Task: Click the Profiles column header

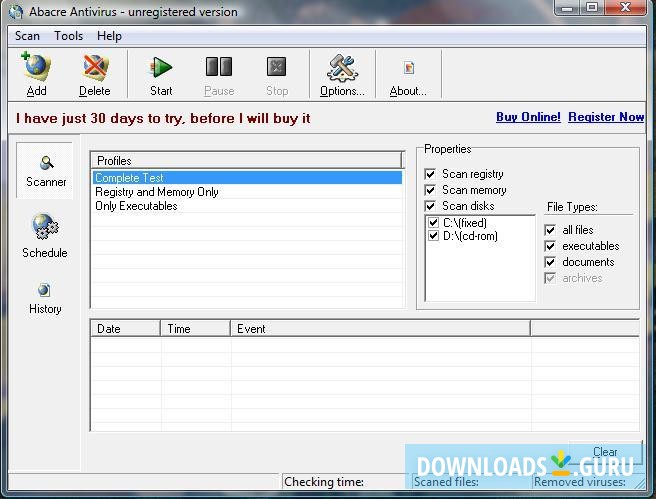Action: pos(247,161)
